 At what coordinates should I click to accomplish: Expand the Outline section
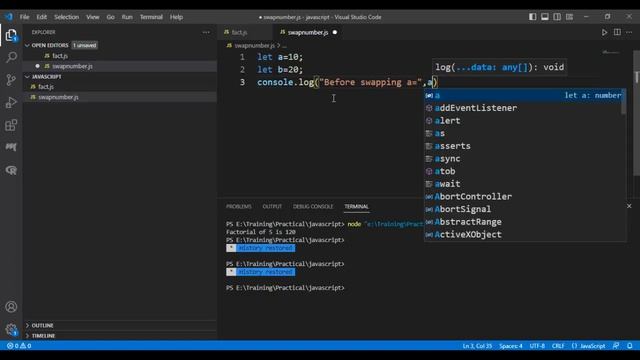click(x=27, y=325)
